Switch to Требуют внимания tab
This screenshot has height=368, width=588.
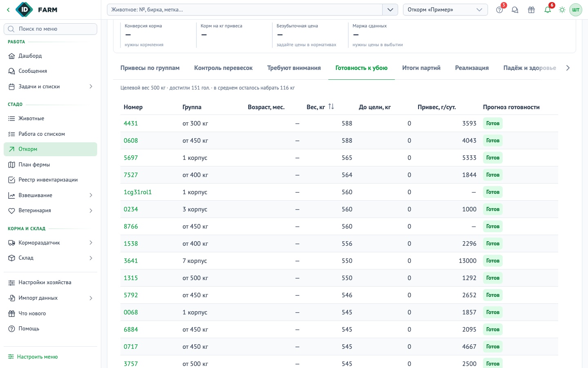point(294,68)
